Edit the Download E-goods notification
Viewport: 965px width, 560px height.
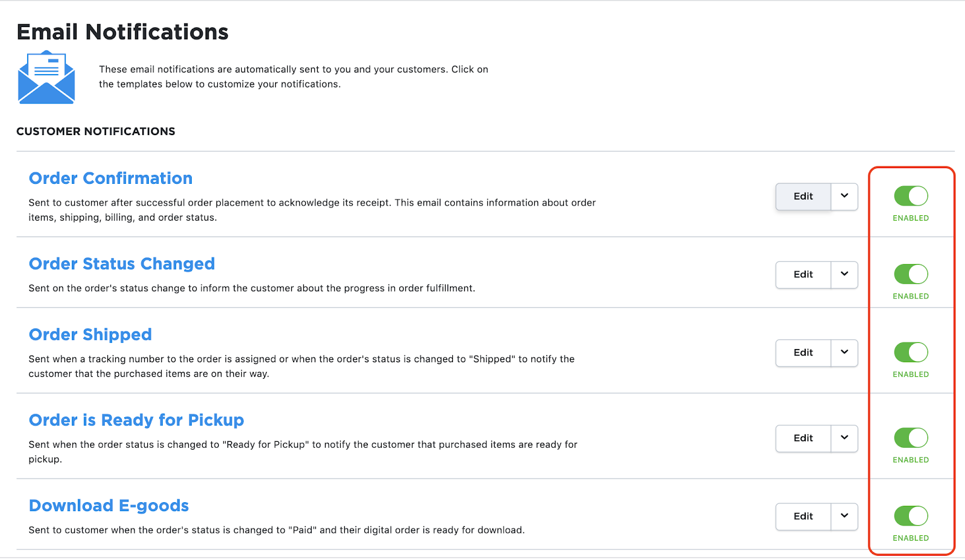(803, 517)
